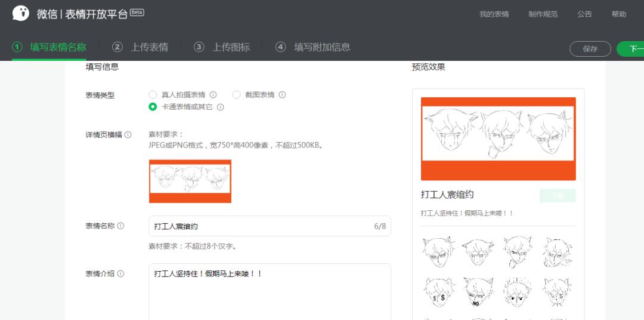Screen dimensions: 644x320
Task: Click the 预览效果 heading
Action: tap(428, 67)
